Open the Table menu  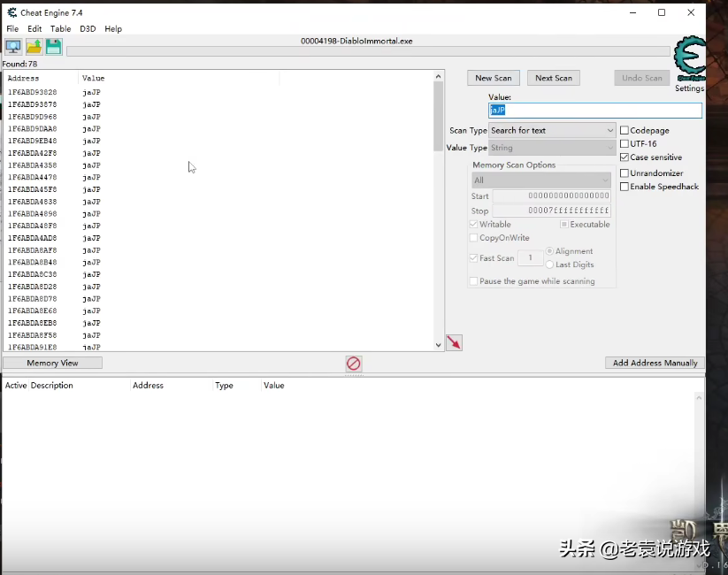click(x=60, y=29)
